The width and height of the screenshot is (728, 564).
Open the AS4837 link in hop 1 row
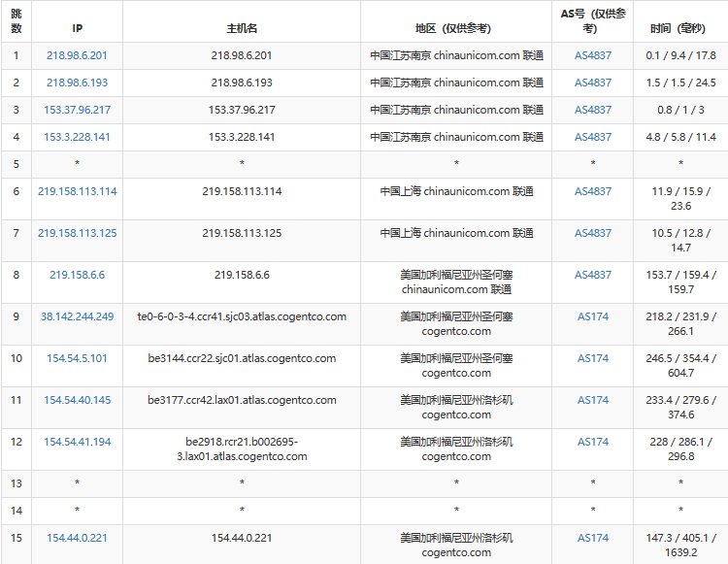[x=593, y=55]
